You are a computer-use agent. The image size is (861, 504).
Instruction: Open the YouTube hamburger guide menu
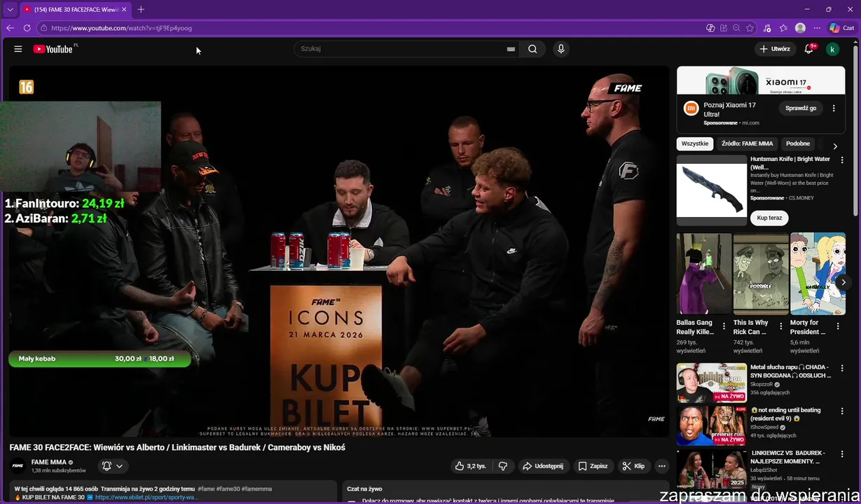pyautogui.click(x=18, y=49)
